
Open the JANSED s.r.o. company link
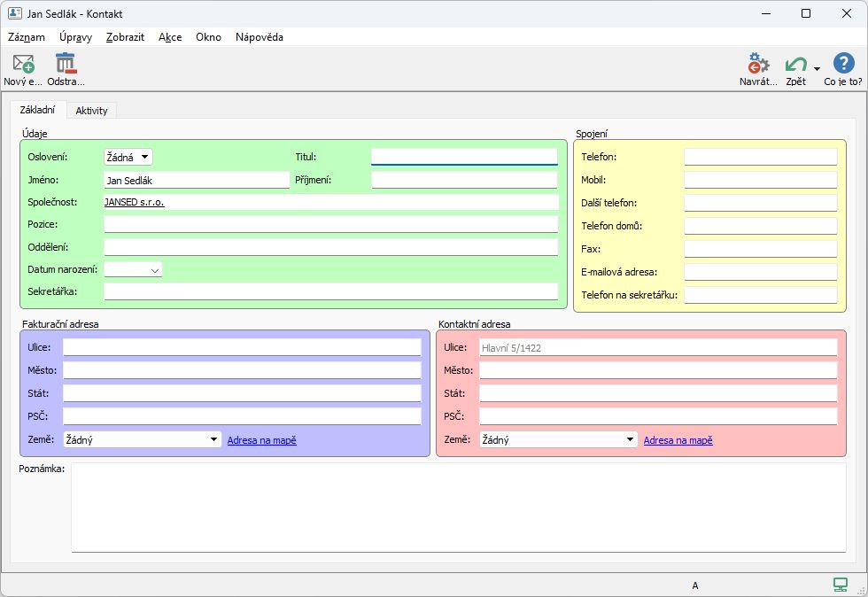pos(135,202)
